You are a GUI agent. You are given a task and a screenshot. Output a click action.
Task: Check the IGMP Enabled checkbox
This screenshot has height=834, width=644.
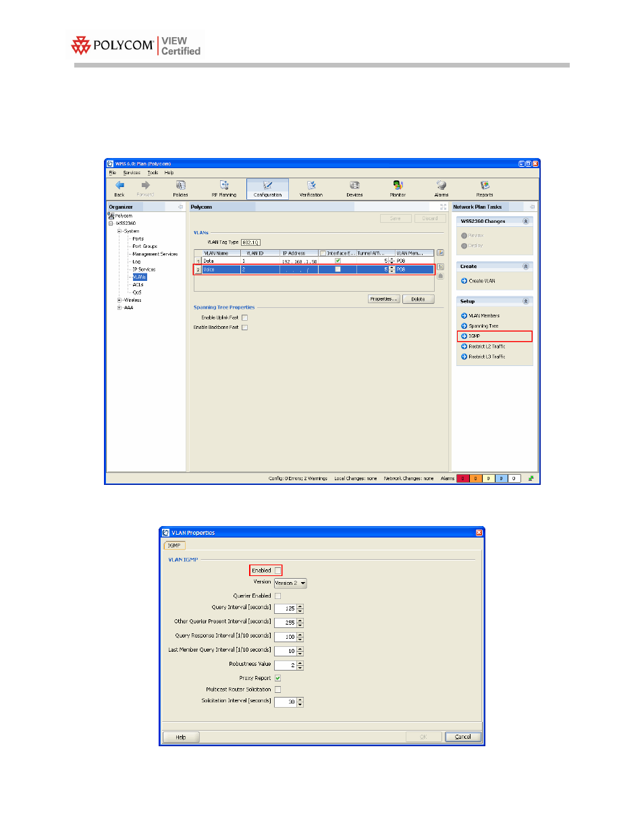click(x=277, y=571)
